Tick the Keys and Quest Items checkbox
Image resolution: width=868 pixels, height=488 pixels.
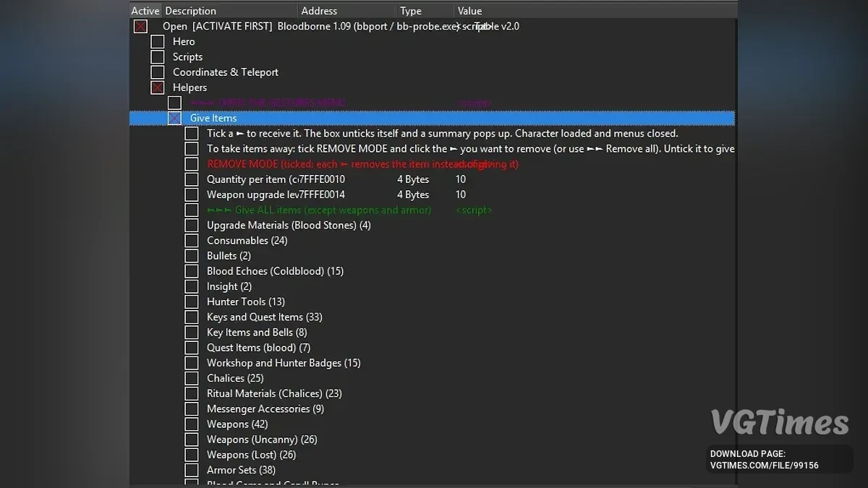click(191, 317)
